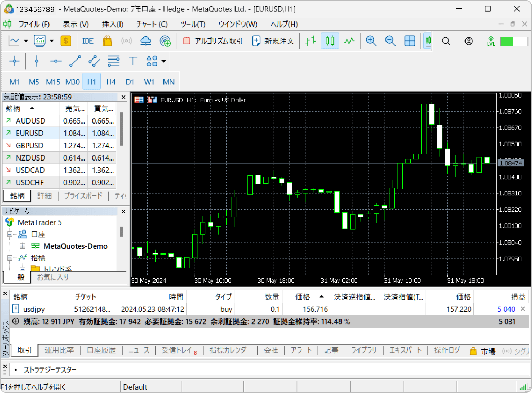Select the GBPUSD row in Market Watch
532x393 pixels.
60,146
